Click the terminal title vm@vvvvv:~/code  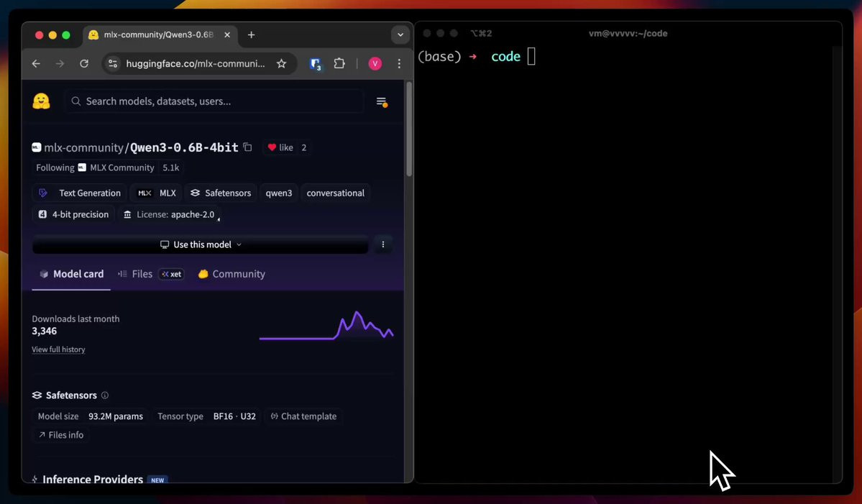628,34
